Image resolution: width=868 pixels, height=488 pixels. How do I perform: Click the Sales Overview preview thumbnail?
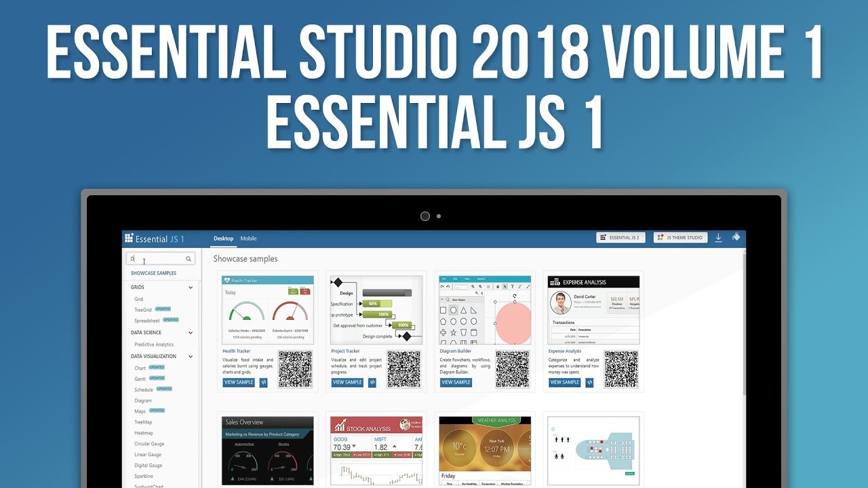coord(268,451)
